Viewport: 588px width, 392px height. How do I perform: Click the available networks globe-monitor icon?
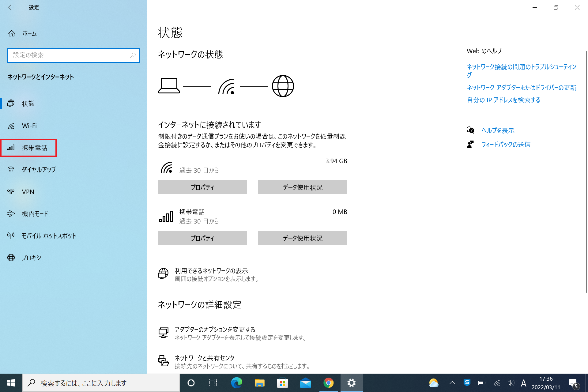(163, 273)
